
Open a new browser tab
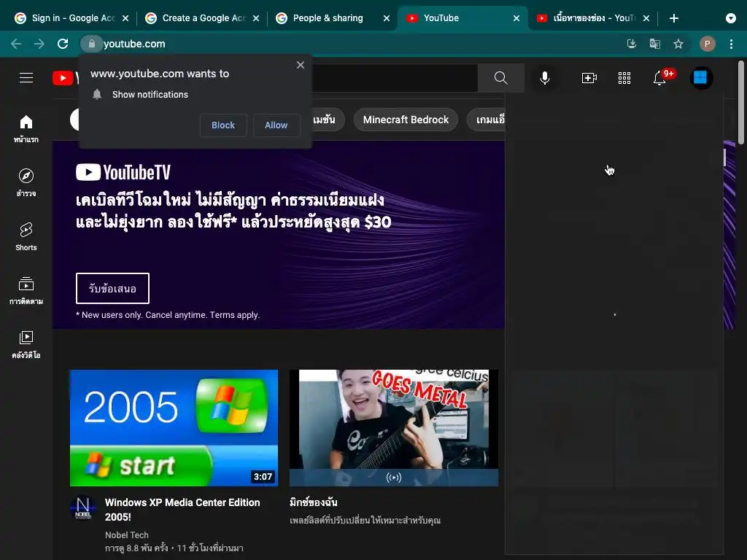click(x=673, y=18)
